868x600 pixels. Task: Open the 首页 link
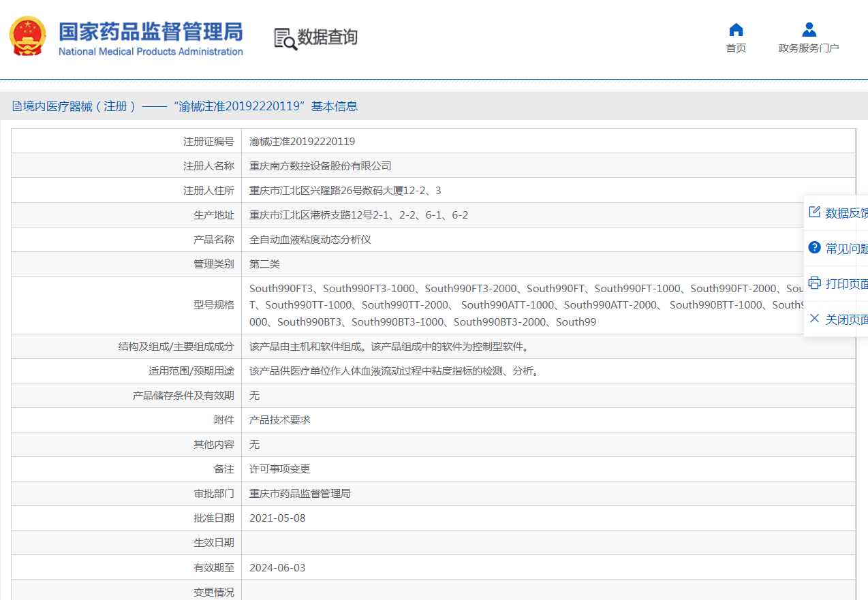pos(736,48)
